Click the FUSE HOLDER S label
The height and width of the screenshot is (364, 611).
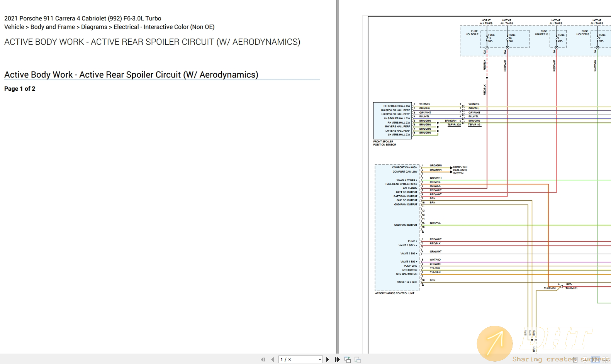pos(583,33)
